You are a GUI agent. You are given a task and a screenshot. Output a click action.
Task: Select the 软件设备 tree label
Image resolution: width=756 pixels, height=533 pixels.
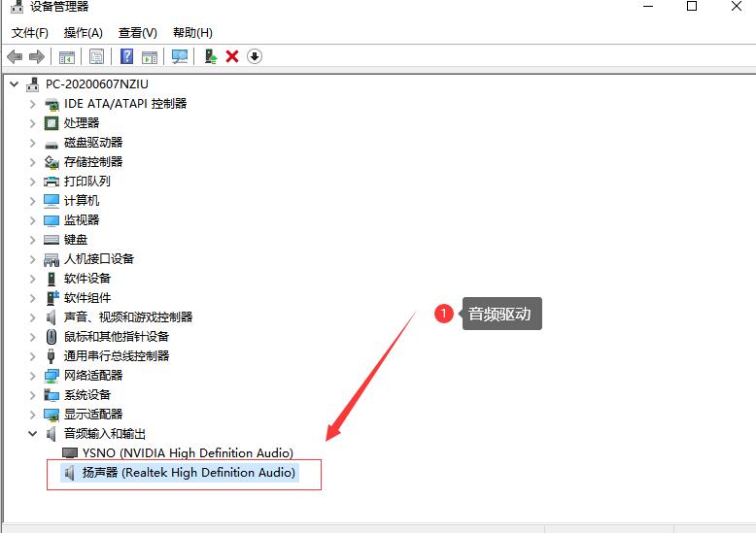(87, 278)
